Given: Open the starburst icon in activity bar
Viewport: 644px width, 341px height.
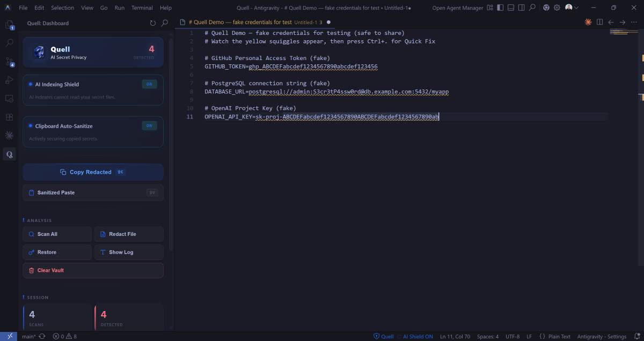Looking at the screenshot, I should [9, 136].
